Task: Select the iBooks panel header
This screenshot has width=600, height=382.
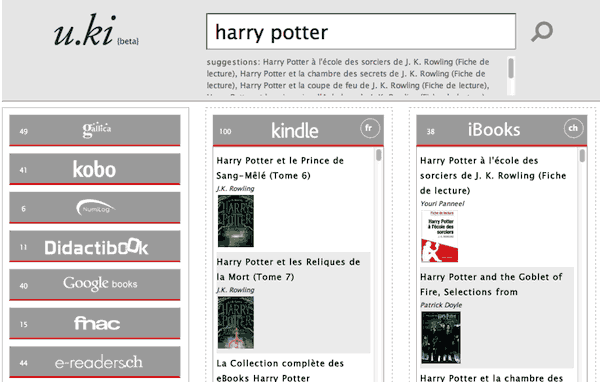Action: click(502, 131)
